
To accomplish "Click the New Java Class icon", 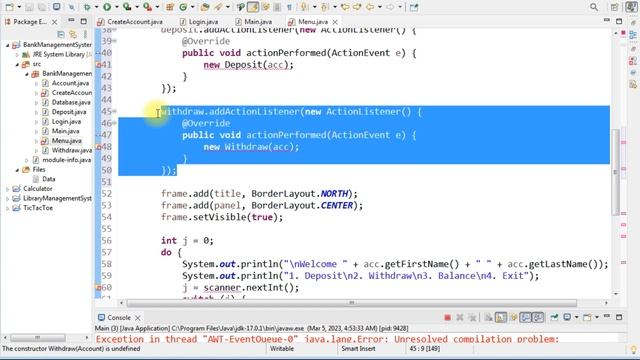I will click(183, 7).
